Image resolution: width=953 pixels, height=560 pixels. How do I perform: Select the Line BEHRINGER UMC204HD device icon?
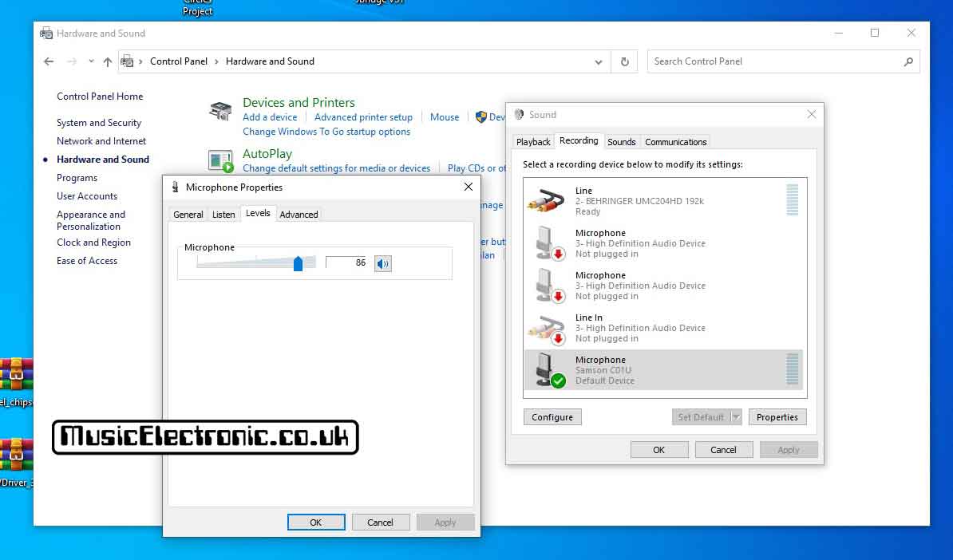pyautogui.click(x=546, y=200)
